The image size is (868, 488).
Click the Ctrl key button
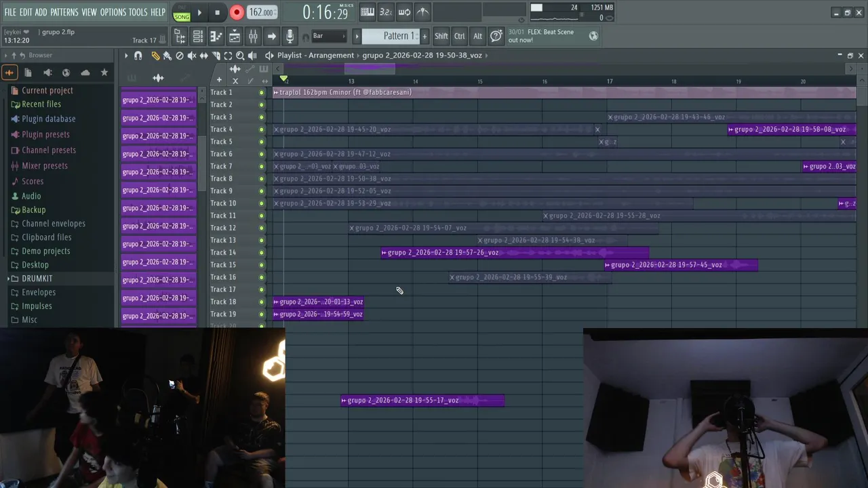460,36
